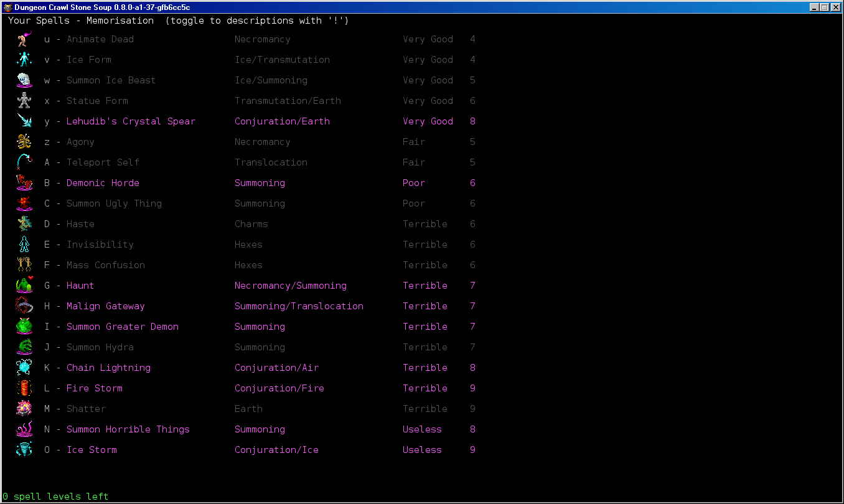Click the Animate Dead spell icon
This screenshot has width=844, height=504.
tap(24, 39)
